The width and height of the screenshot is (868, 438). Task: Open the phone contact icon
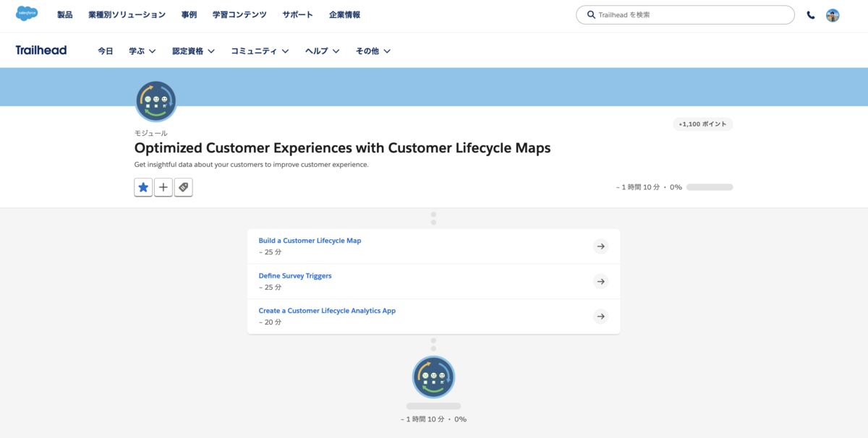[810, 14]
